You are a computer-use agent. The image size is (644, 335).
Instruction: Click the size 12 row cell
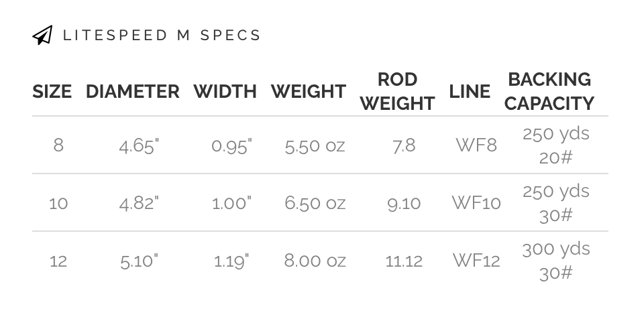58,261
